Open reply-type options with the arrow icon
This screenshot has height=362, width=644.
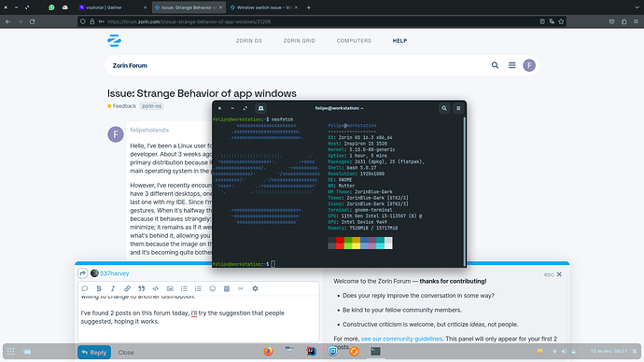tap(82, 273)
